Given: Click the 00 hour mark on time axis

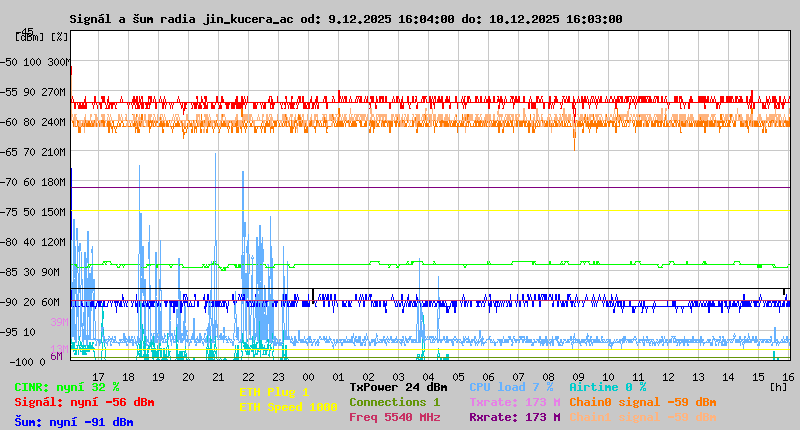Looking at the screenshot, I should (309, 376).
